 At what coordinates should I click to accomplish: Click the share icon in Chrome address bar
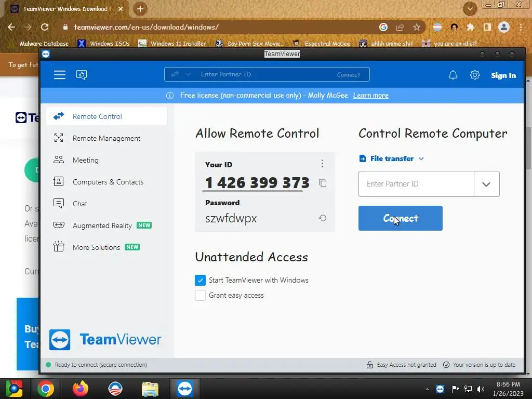[400, 27]
